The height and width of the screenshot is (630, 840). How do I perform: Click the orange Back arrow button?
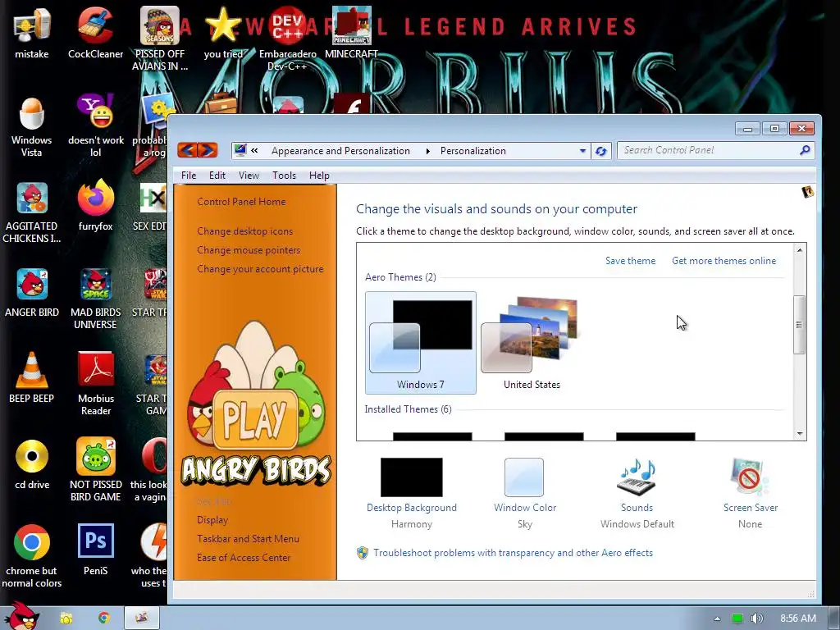point(187,150)
